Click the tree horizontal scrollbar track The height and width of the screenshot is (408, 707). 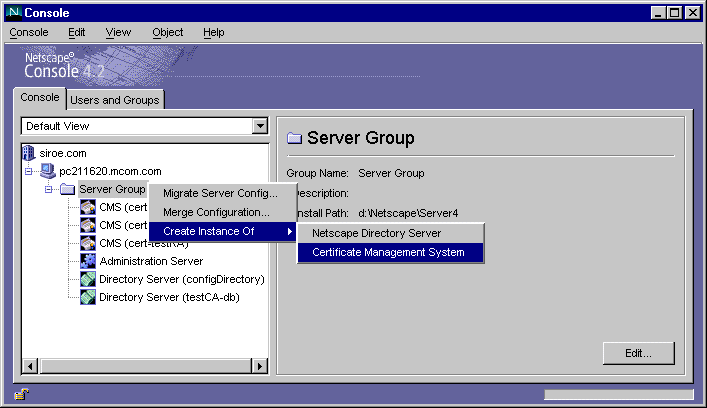145,366
